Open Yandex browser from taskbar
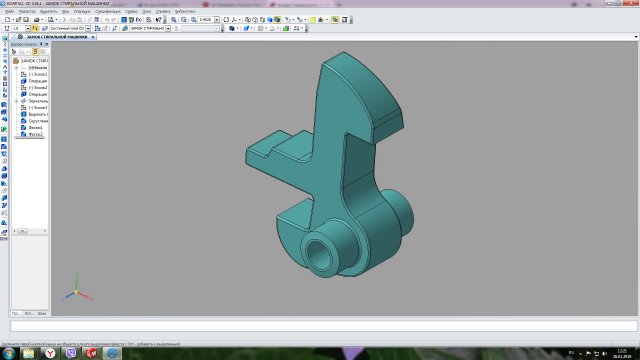640x360 pixels. pyautogui.click(x=50, y=353)
